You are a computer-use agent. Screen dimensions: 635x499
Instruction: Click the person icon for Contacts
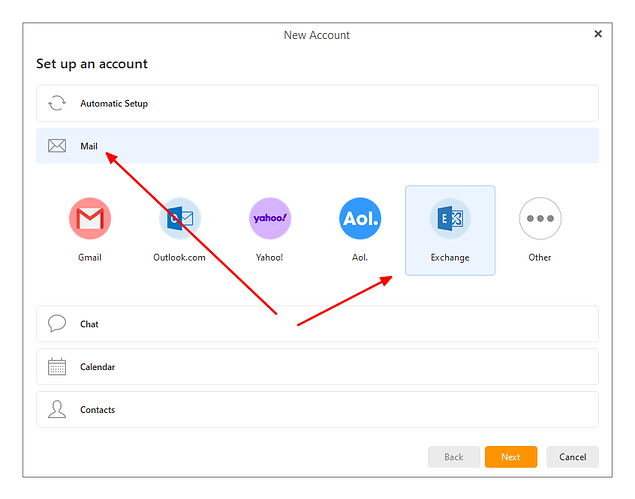57,410
